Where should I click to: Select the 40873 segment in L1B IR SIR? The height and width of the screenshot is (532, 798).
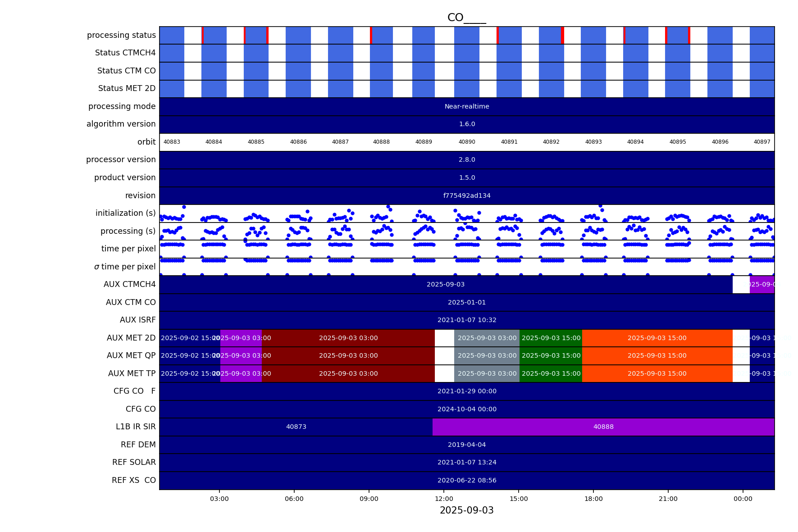296,427
